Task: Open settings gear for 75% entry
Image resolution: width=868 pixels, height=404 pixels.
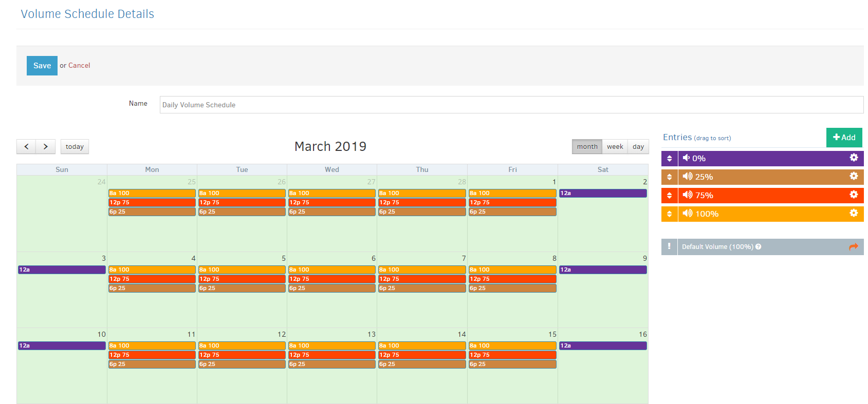Action: 854,195
